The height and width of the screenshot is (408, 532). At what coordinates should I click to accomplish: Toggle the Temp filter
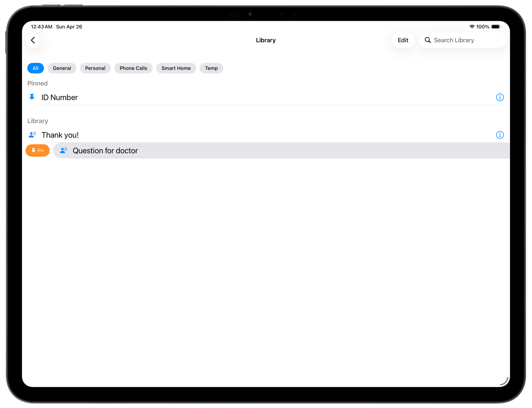pos(211,68)
